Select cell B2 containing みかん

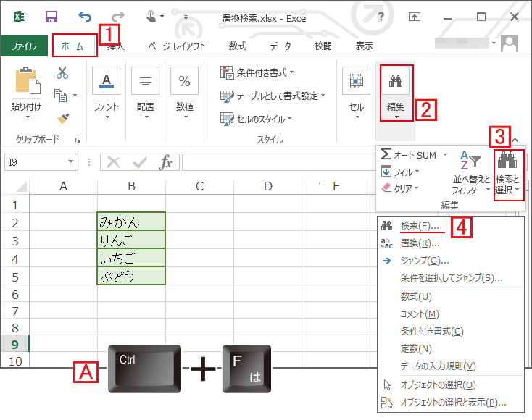(131, 222)
